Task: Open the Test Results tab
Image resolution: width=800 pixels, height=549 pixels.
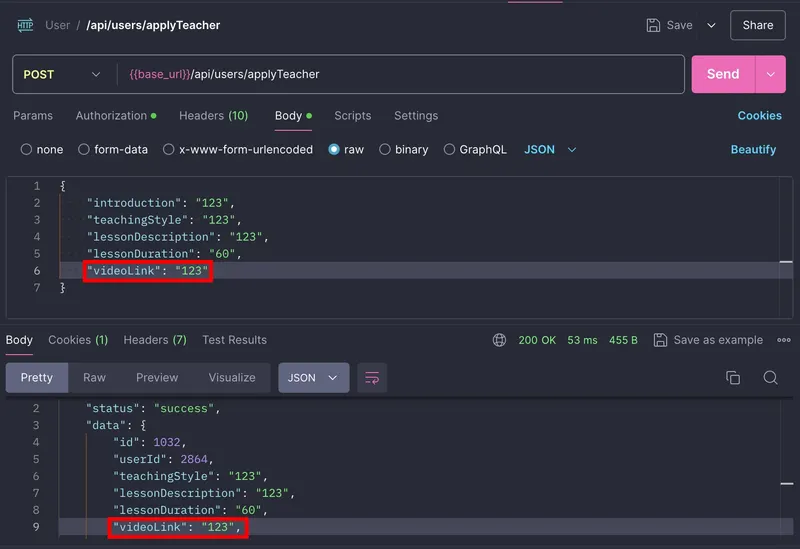Action: point(234,340)
